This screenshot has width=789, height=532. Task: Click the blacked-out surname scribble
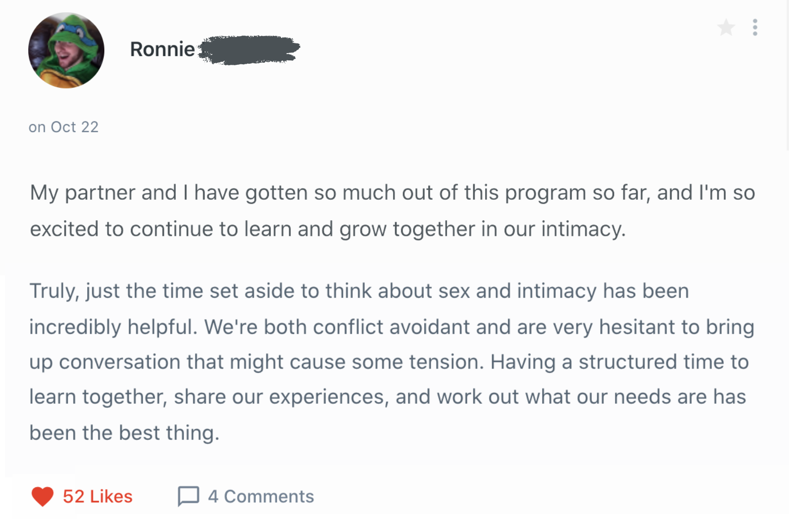pos(249,49)
